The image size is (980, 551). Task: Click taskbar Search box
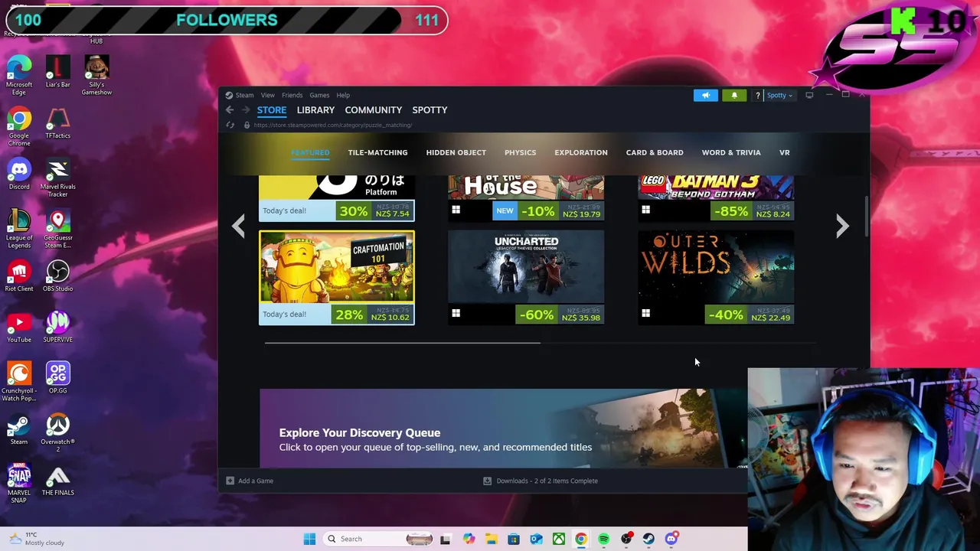379,539
